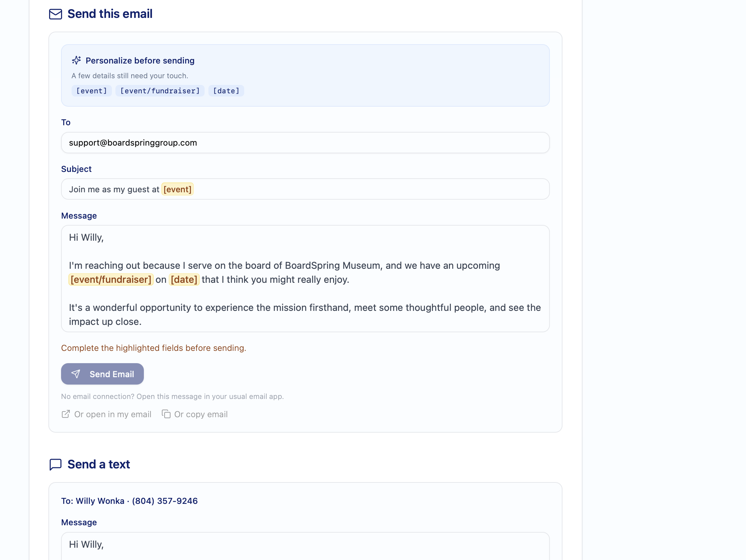Click 'Complete the highlighted fields before sending.' warning
Viewport: 746px width, 560px height.
pos(154,348)
